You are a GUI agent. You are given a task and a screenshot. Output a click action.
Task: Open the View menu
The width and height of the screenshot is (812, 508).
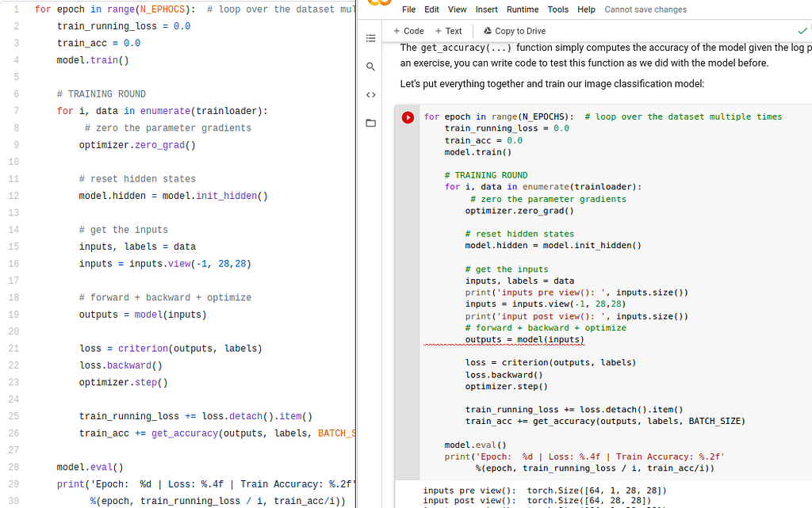click(457, 10)
